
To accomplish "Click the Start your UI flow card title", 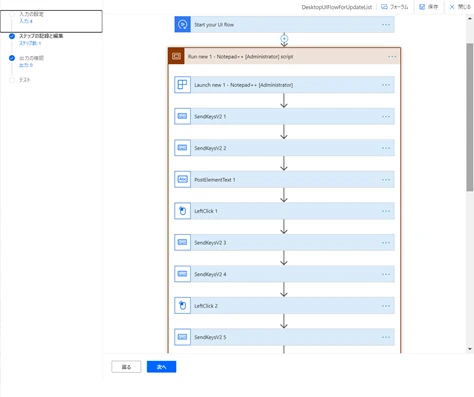I will pos(214,25).
